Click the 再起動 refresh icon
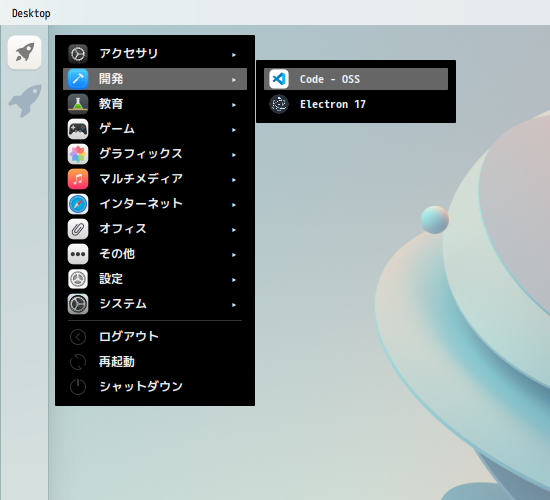Image resolution: width=550 pixels, height=500 pixels. pyautogui.click(x=78, y=362)
